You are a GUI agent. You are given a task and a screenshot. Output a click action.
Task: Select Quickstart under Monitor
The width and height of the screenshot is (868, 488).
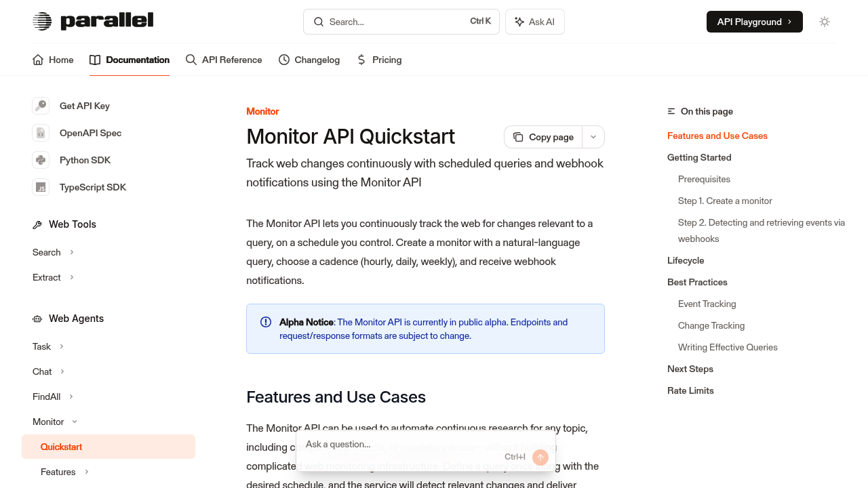(60, 447)
